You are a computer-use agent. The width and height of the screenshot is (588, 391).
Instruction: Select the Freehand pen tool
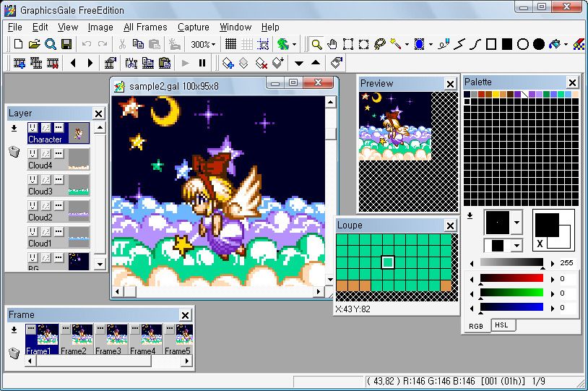(444, 44)
